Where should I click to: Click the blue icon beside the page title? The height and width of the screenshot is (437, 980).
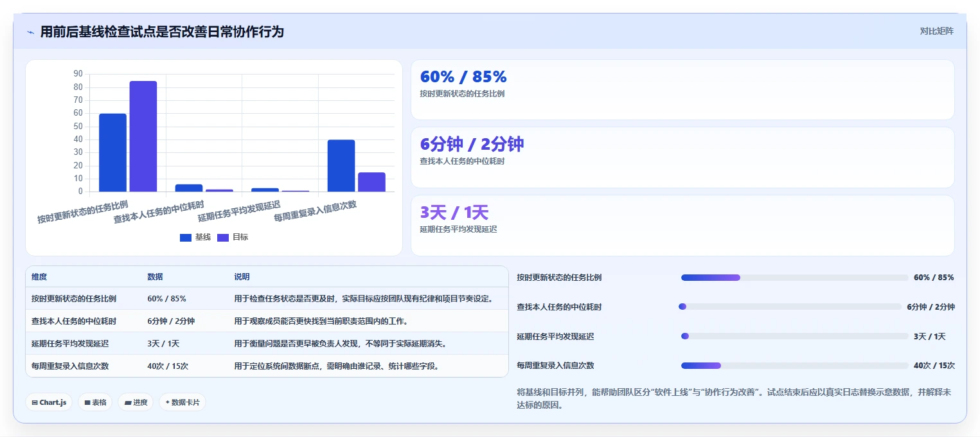(30, 32)
